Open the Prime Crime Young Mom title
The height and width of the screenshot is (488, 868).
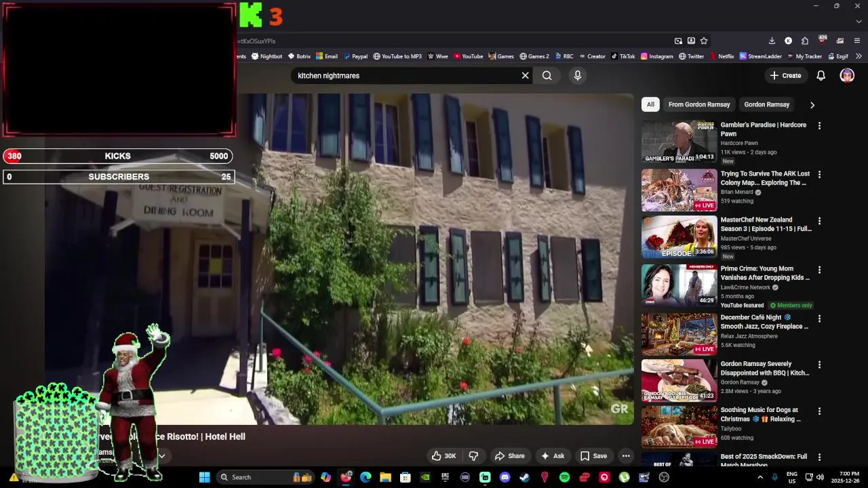click(x=765, y=273)
